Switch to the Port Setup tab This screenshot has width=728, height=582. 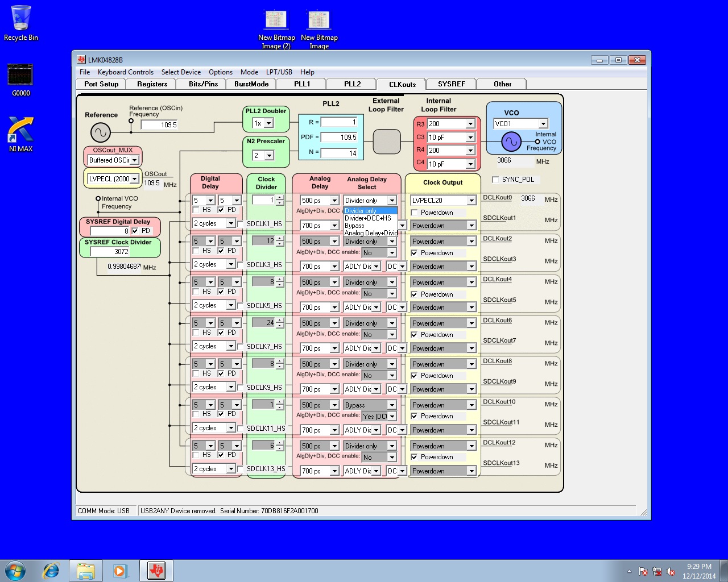(101, 84)
